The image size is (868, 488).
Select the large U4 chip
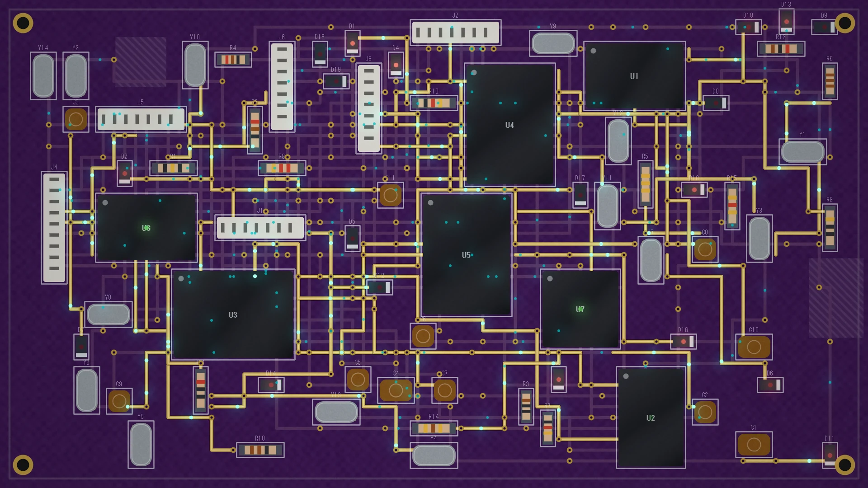coord(509,125)
